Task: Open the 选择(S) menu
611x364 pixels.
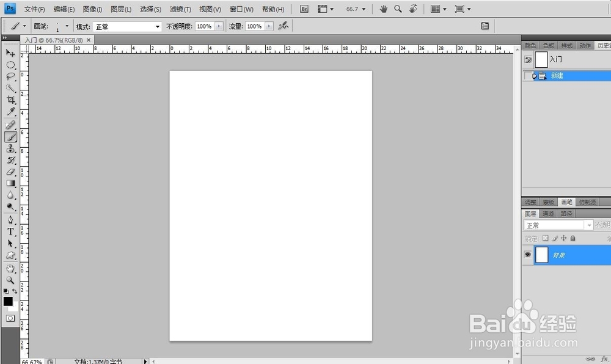Action: pyautogui.click(x=150, y=9)
